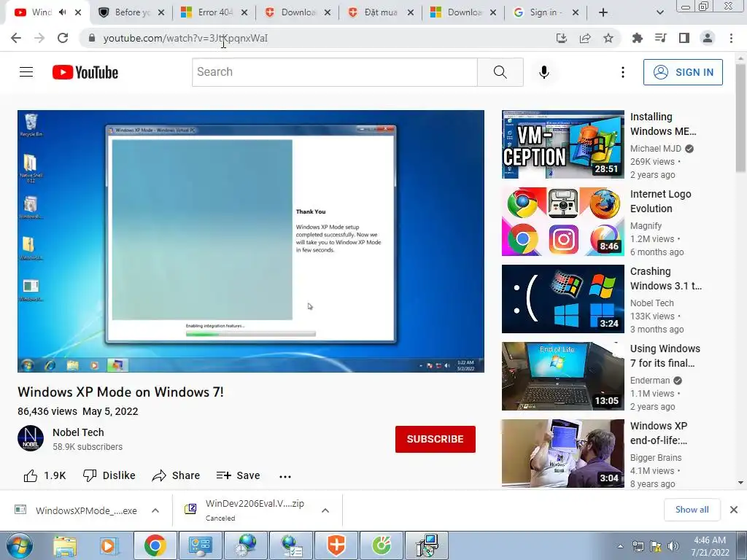Mute the audio on YouTube tab
The width and height of the screenshot is (747, 560).
tap(63, 12)
